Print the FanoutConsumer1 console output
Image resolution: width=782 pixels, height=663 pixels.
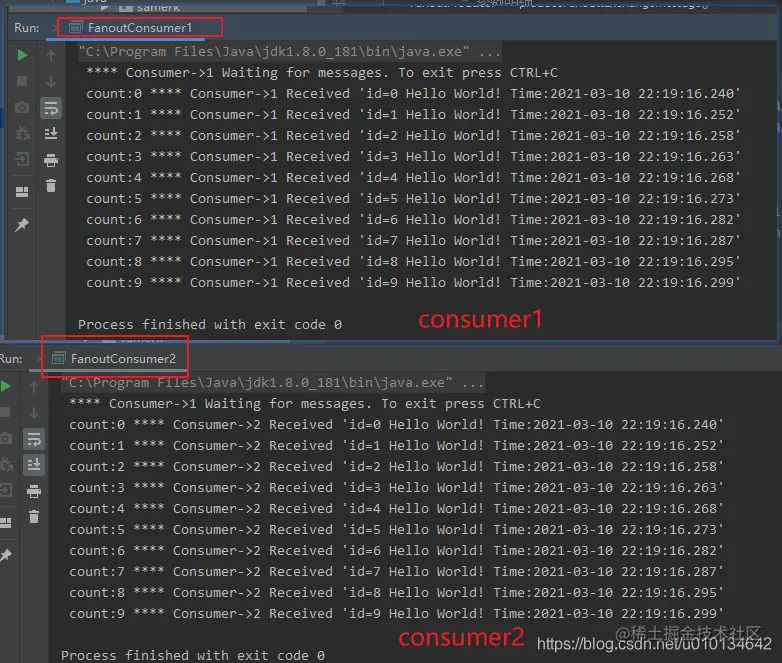tap(51, 160)
